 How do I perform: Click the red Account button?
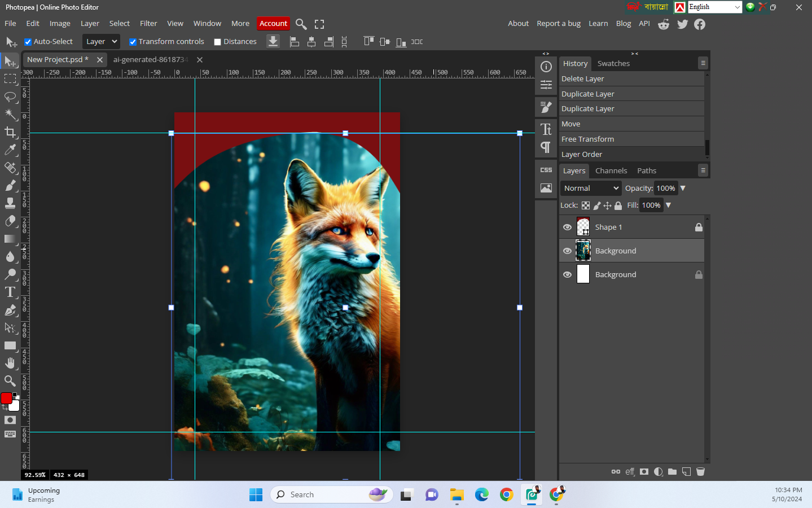point(273,24)
